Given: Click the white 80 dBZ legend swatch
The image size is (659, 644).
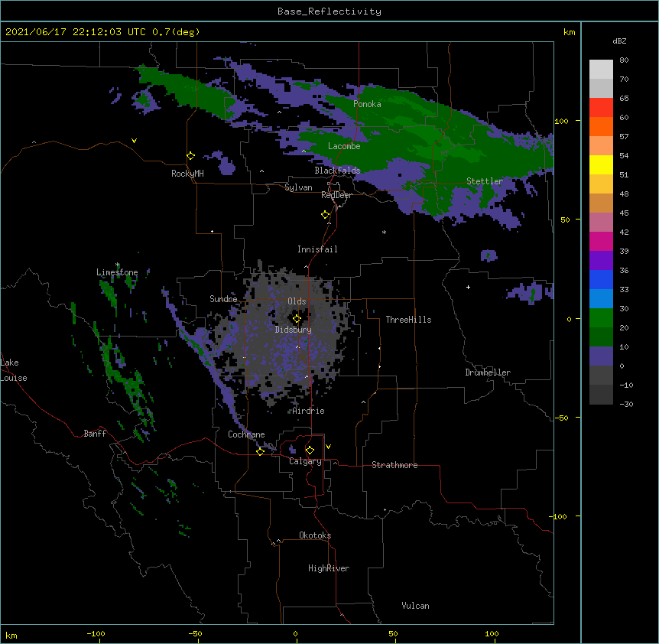Looking at the screenshot, I should [x=601, y=69].
